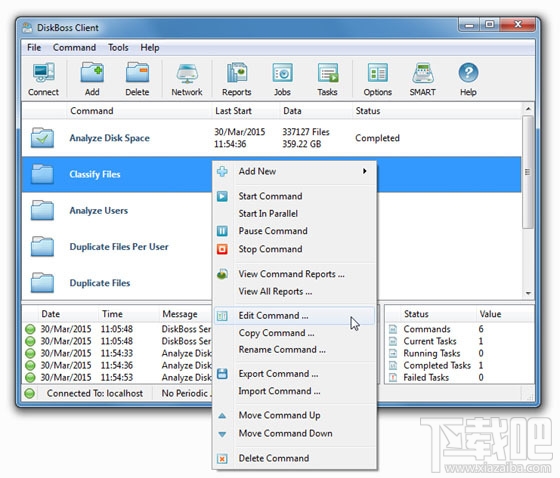Click the Connect toolbar icon
Image resolution: width=560 pixels, height=478 pixels.
(x=43, y=79)
